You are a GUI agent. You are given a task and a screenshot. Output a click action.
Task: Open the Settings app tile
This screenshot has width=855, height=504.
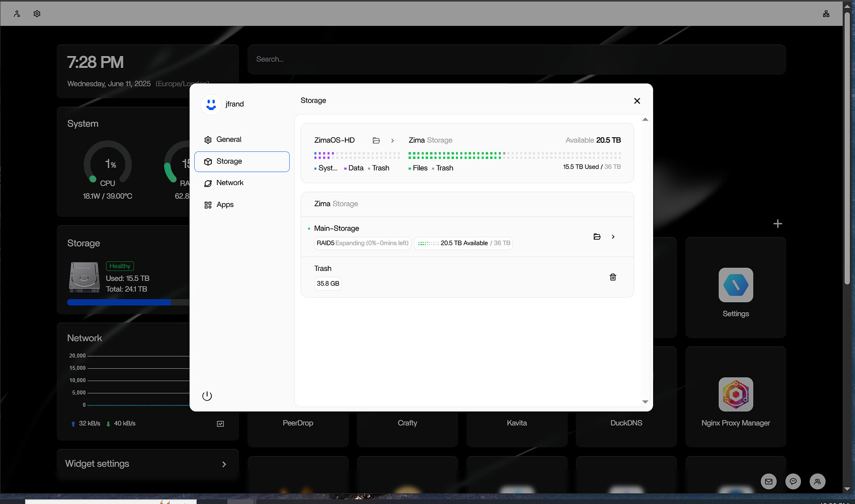[736, 288]
